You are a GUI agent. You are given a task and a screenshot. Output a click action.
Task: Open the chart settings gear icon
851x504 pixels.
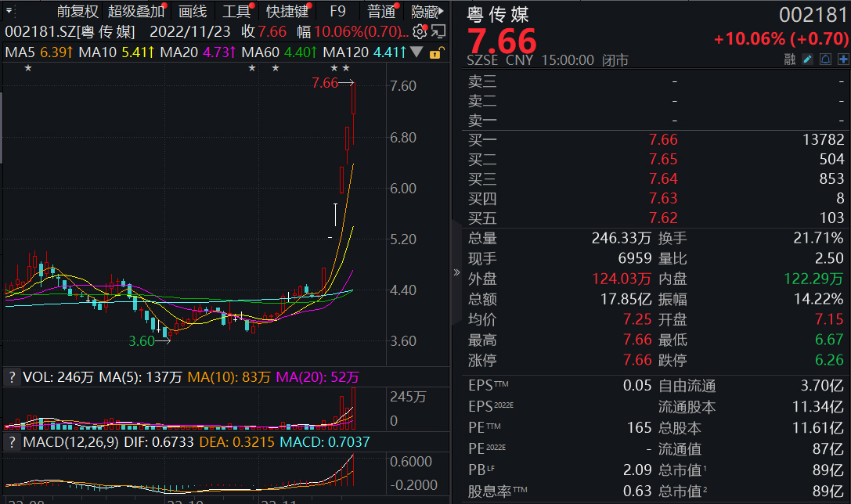click(420, 32)
